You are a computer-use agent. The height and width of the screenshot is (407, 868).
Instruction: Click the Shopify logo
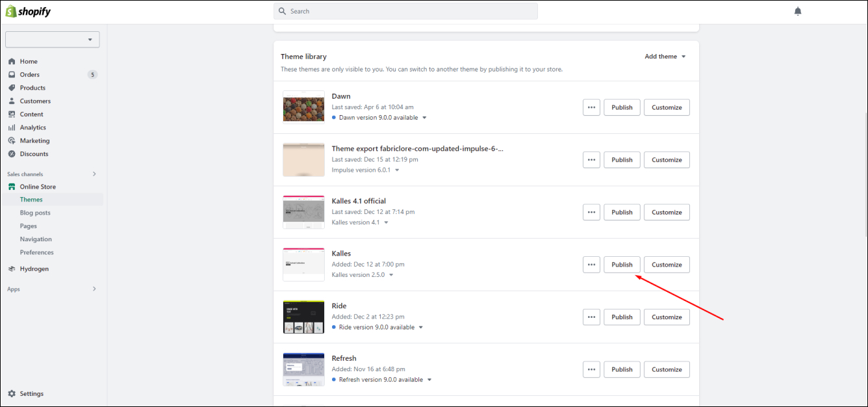(28, 11)
